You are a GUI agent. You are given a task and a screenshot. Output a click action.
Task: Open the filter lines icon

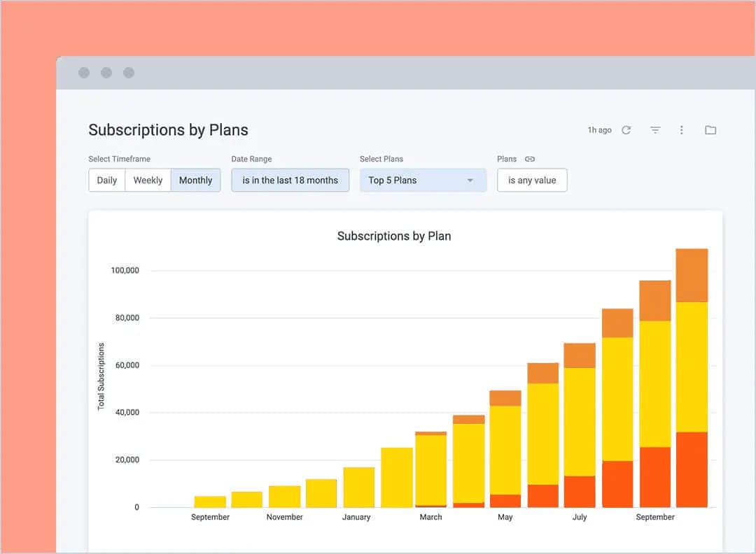click(655, 130)
